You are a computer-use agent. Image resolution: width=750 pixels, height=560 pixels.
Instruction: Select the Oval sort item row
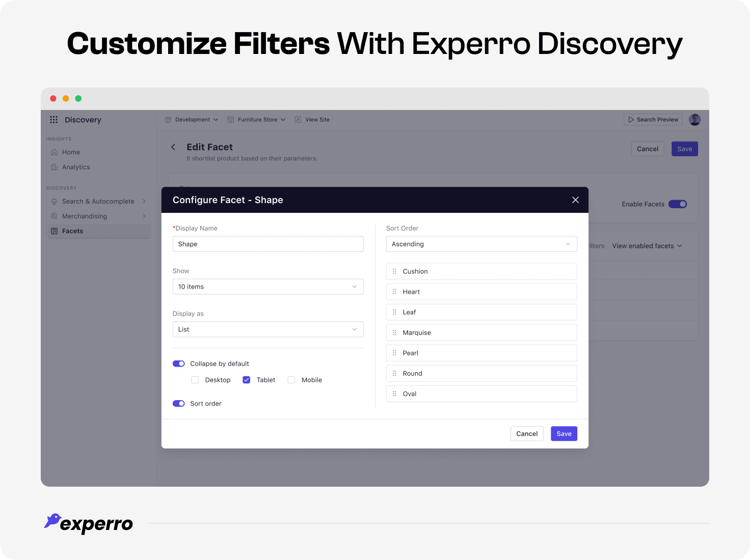point(481,394)
